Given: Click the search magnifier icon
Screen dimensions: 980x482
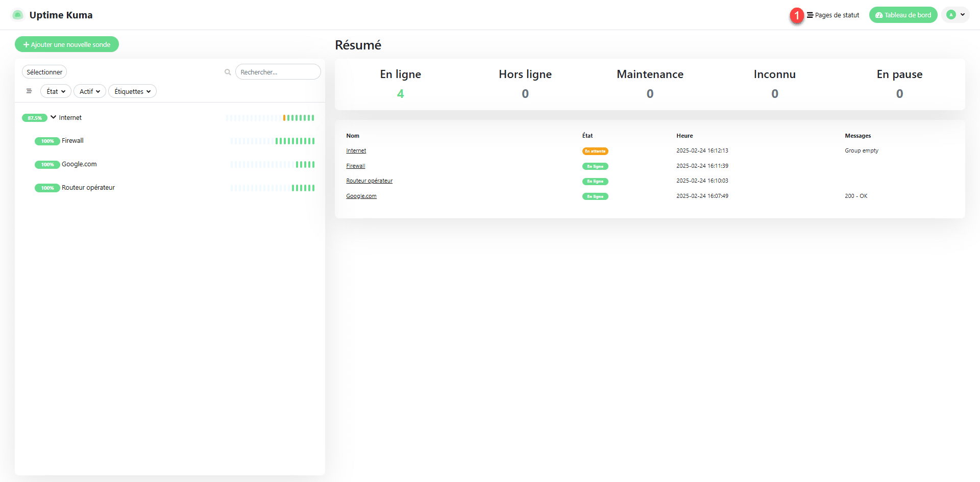Looking at the screenshot, I should tap(228, 72).
